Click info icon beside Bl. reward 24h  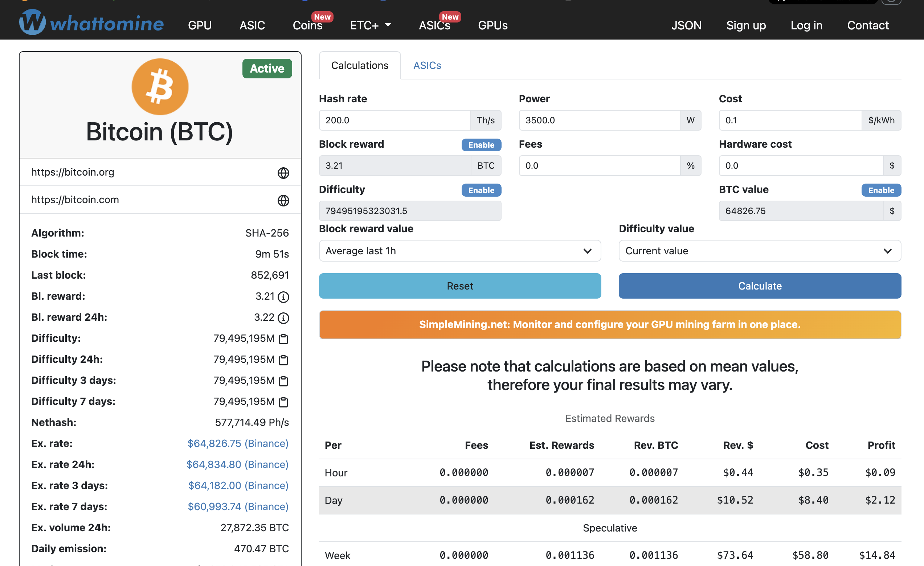283,318
